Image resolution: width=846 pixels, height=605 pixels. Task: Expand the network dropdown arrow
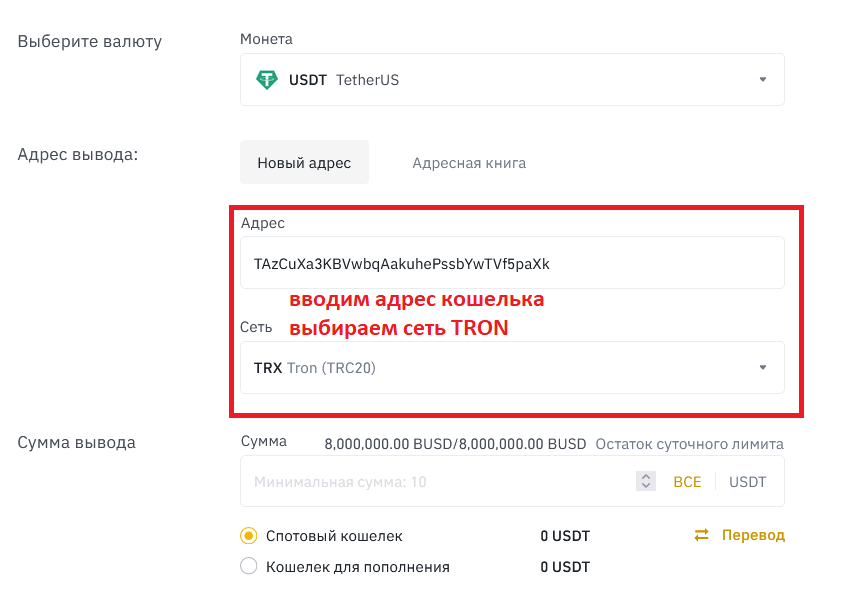coord(762,368)
